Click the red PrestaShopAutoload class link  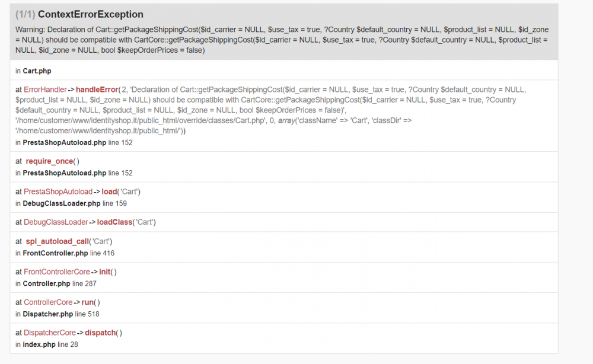(x=58, y=191)
